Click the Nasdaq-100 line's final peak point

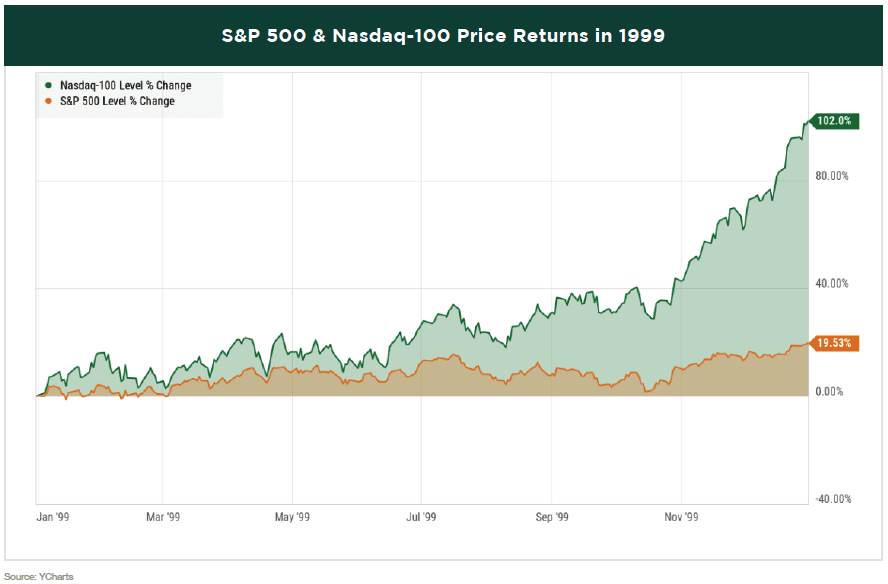pos(806,123)
